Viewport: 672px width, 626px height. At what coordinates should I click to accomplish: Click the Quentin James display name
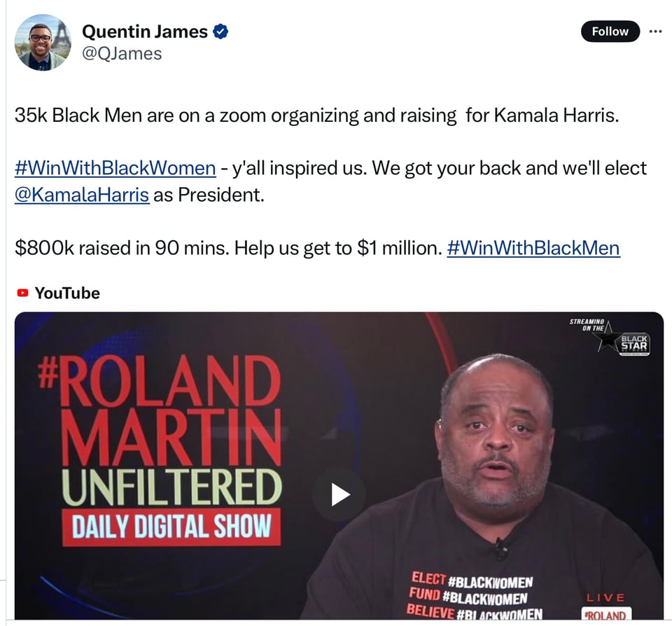145,32
